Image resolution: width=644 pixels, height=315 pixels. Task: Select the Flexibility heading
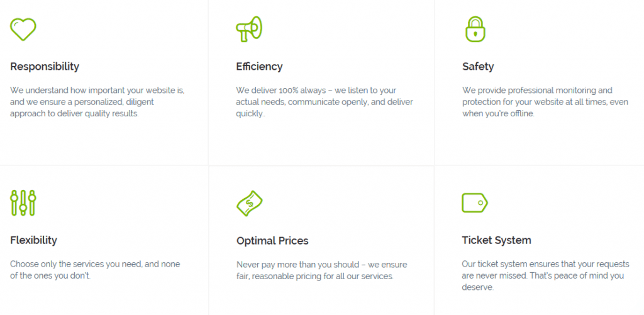tap(33, 240)
